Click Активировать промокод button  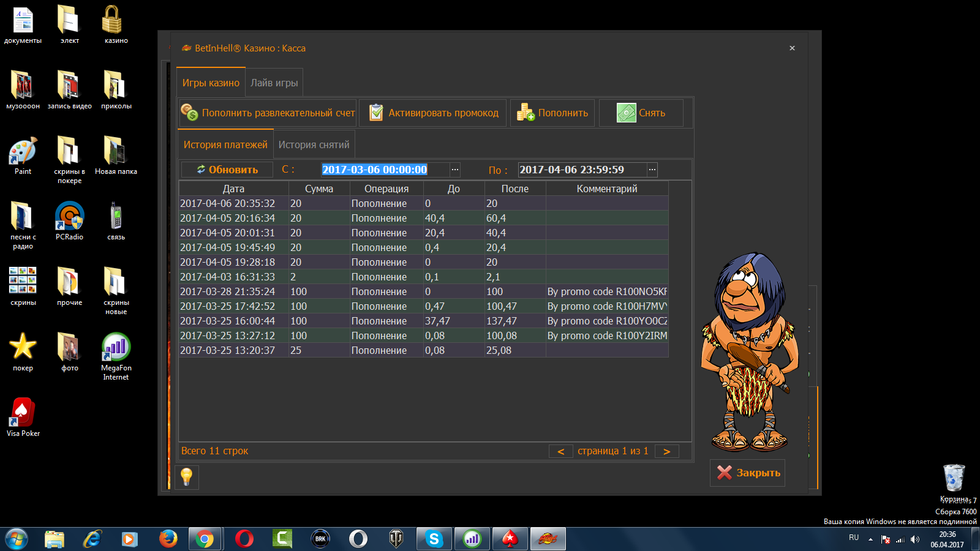[x=433, y=113]
